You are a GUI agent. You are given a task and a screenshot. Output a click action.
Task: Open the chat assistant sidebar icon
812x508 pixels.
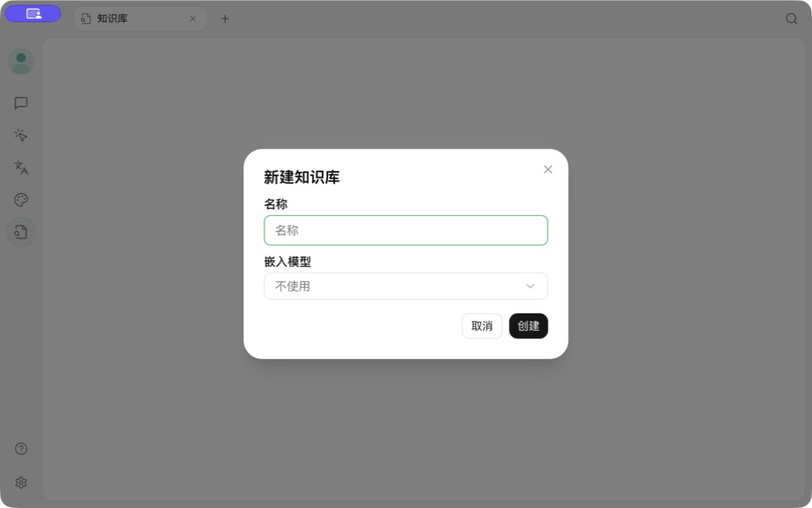coord(20,102)
